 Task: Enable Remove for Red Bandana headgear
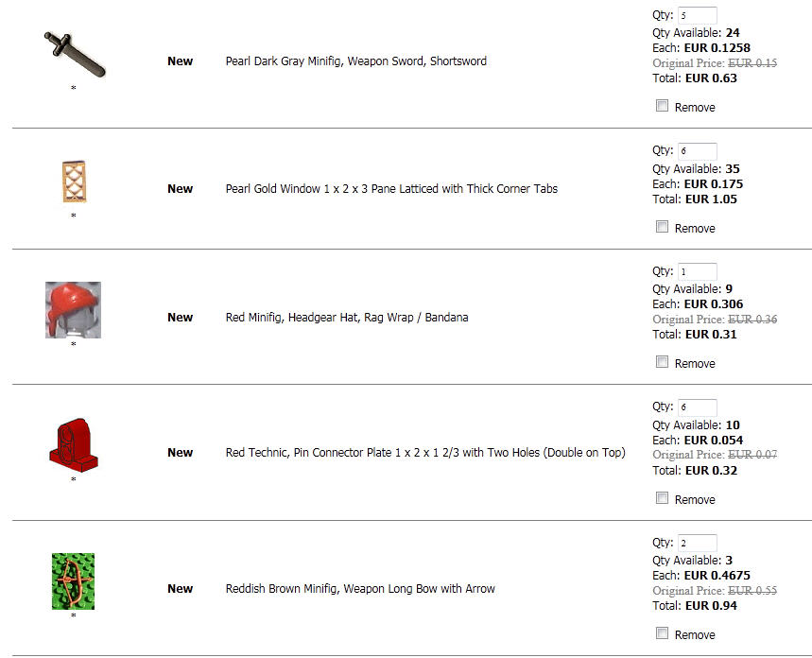click(x=663, y=362)
